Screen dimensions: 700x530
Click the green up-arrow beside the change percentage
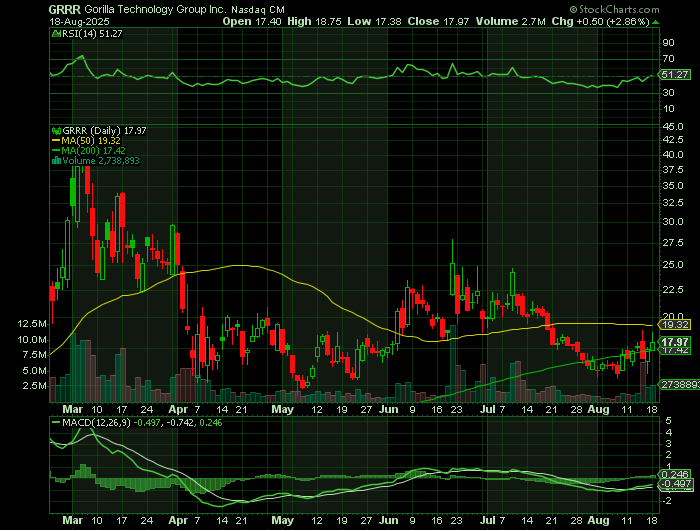pos(655,22)
